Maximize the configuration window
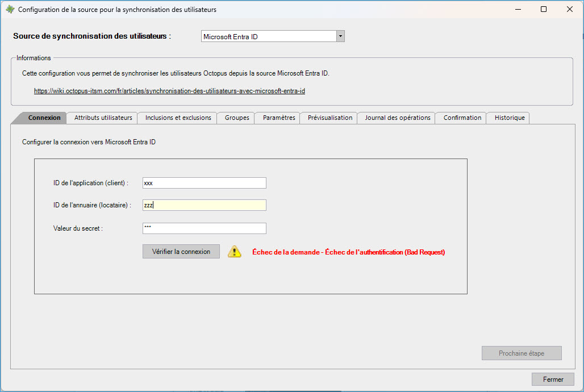The width and height of the screenshot is (584, 392). pyautogui.click(x=544, y=10)
